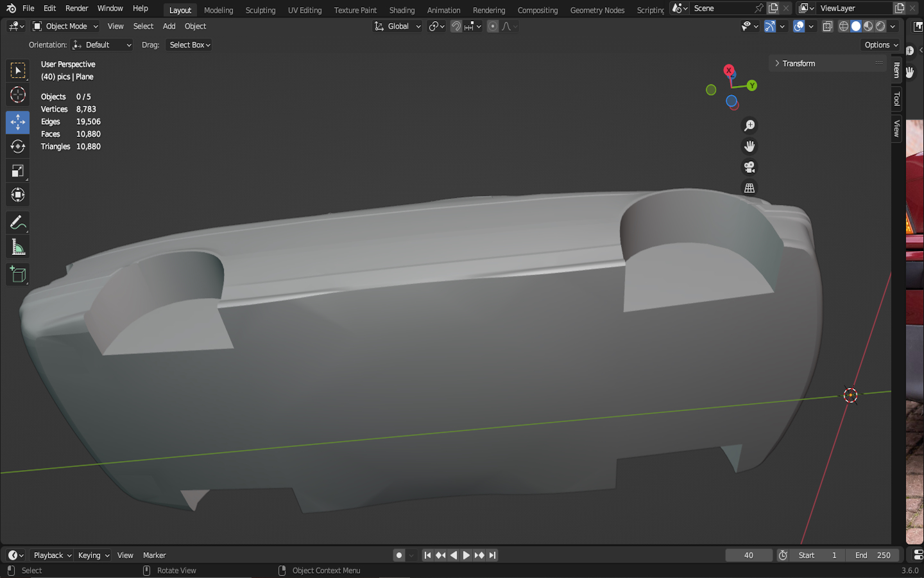Add a new ViewLayer with the copy icon
Screen dimensions: 924x578
click(x=900, y=8)
